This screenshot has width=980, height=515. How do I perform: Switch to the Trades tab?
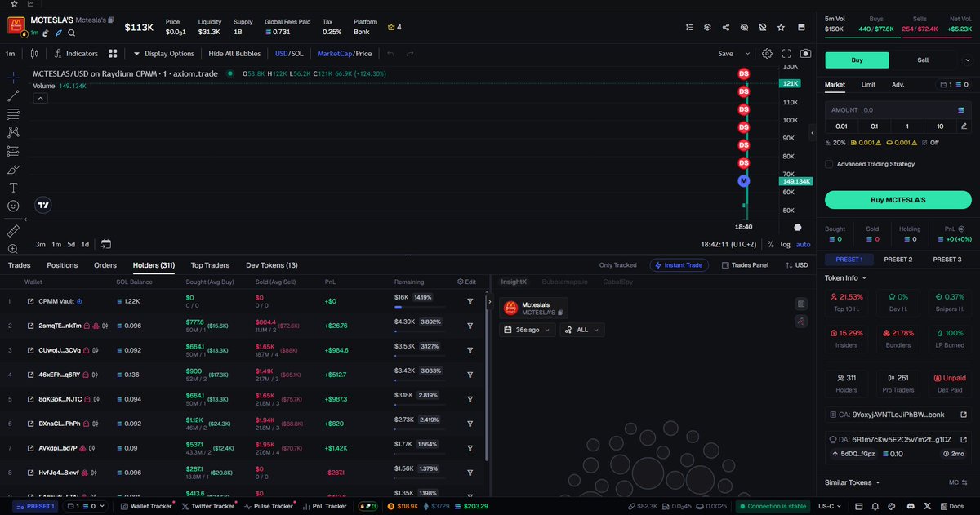click(x=20, y=265)
